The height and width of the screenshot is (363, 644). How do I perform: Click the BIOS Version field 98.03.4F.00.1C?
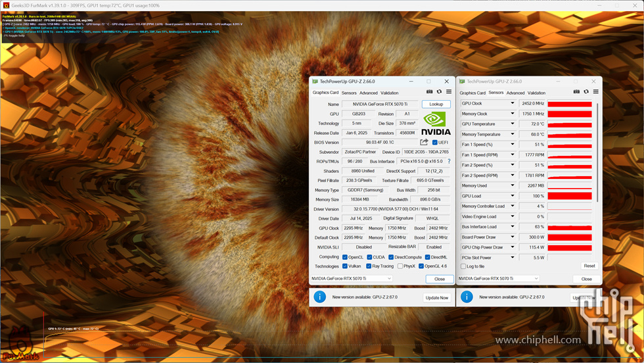click(x=380, y=142)
